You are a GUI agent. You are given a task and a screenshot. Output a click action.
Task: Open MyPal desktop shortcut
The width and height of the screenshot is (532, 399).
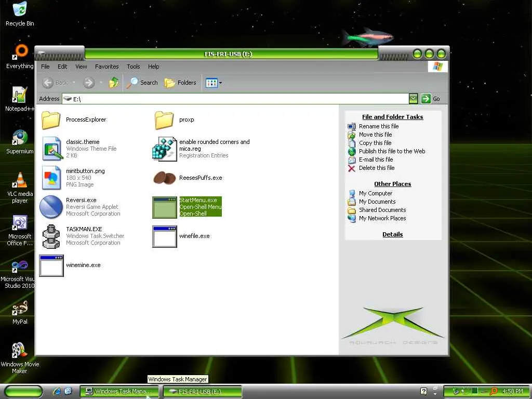20,312
